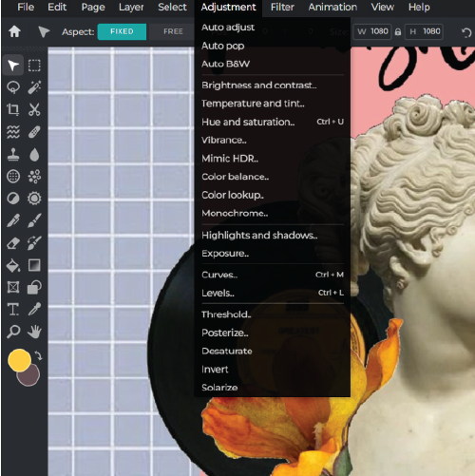Open the View menu
Screen dimensions: 475x476
point(383,7)
